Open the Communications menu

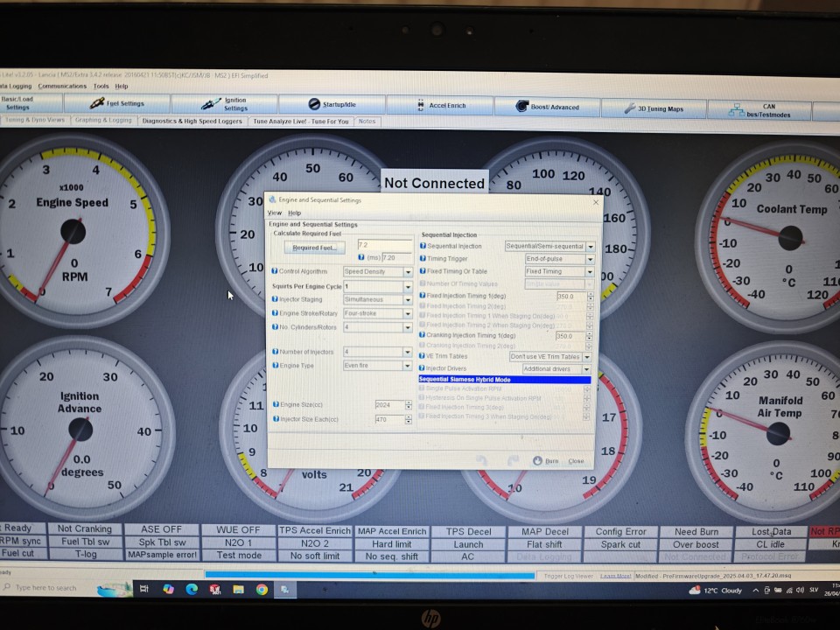62,86
